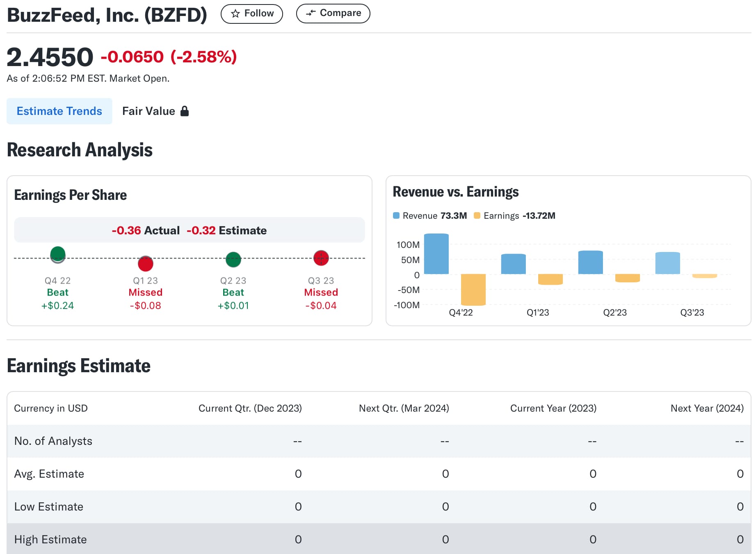Click the compare arrows icon

[311, 13]
